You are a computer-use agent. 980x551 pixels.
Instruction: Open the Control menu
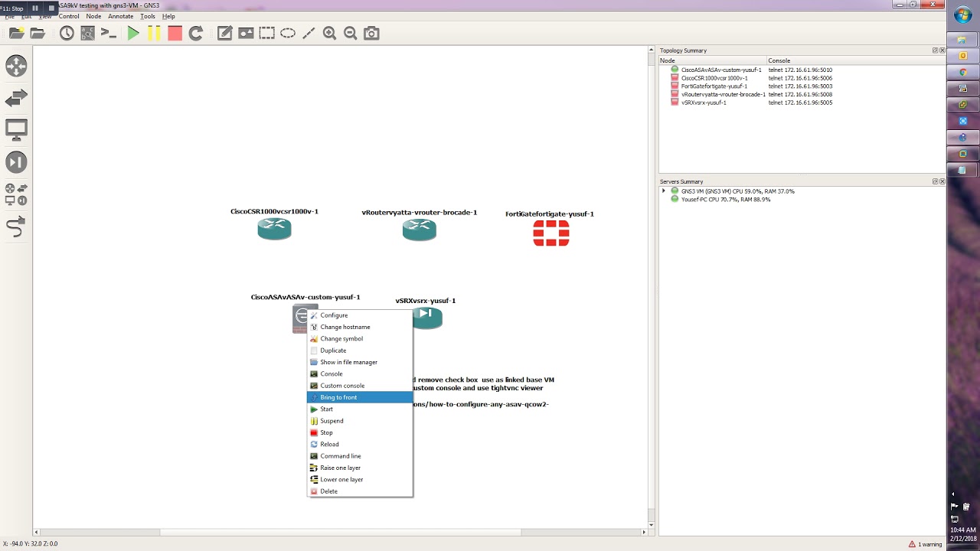69,16
